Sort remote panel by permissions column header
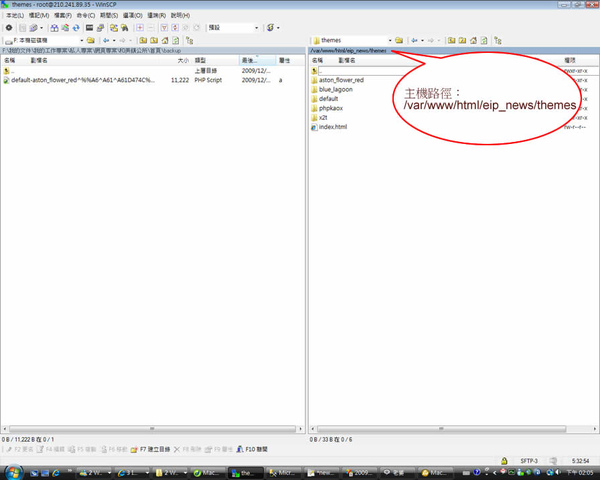 [x=570, y=60]
